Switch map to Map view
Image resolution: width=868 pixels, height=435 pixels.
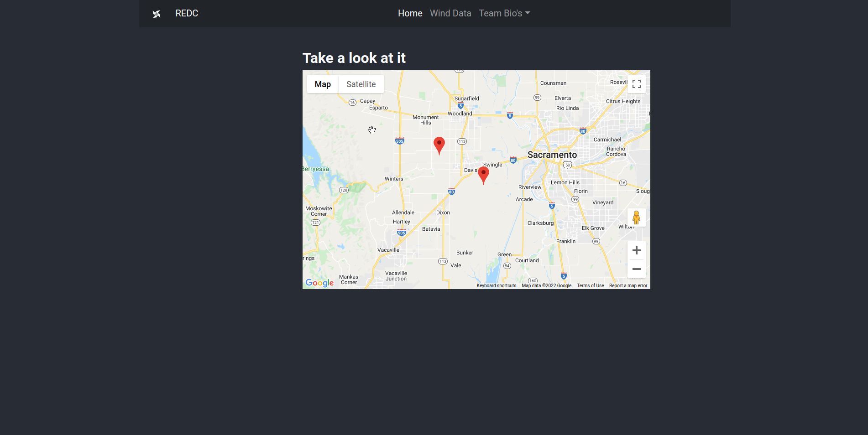tap(323, 84)
